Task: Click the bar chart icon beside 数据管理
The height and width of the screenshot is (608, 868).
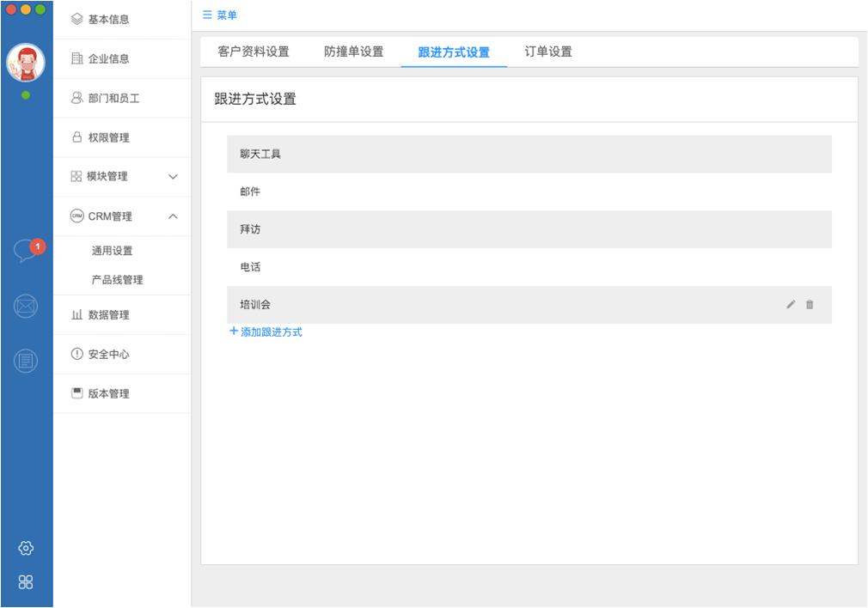Action: point(77,315)
